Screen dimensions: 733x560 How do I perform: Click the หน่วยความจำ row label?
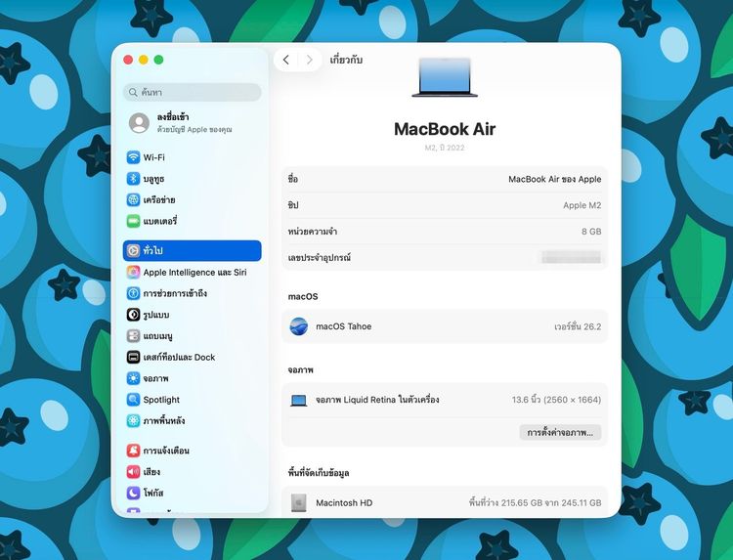(x=313, y=232)
